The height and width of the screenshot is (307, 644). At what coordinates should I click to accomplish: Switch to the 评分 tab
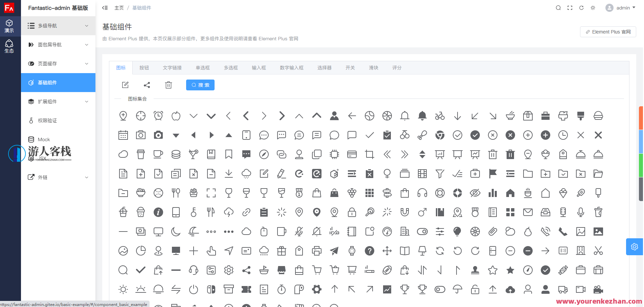(x=397, y=67)
